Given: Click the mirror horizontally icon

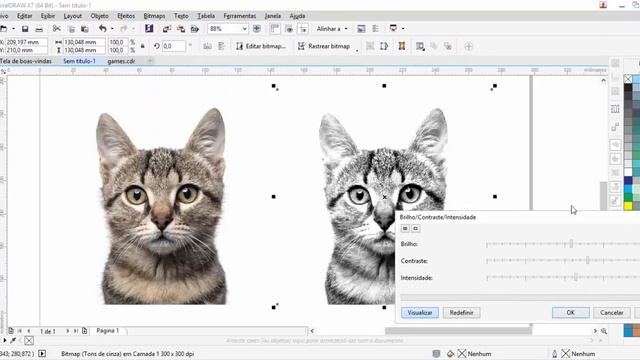Looking at the screenshot, I should (207, 46).
